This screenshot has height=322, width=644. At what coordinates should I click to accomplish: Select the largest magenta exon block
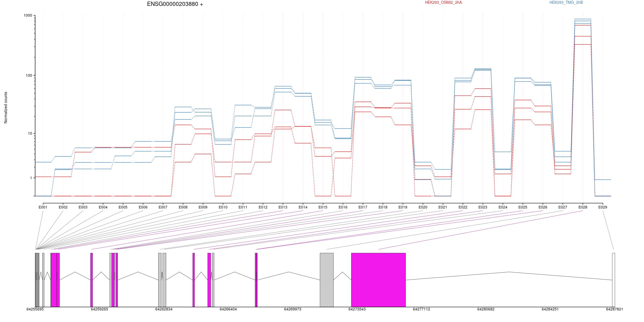point(378,280)
